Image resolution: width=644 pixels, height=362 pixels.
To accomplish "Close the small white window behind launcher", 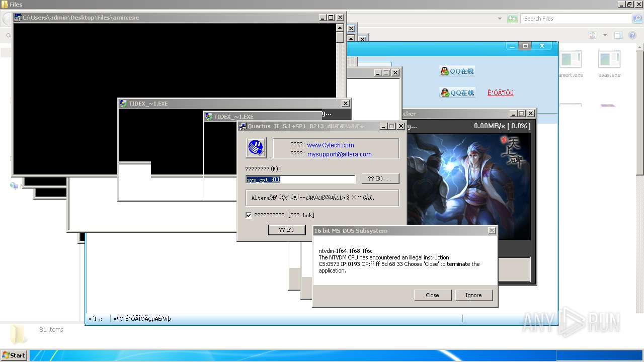I will pyautogui.click(x=395, y=73).
